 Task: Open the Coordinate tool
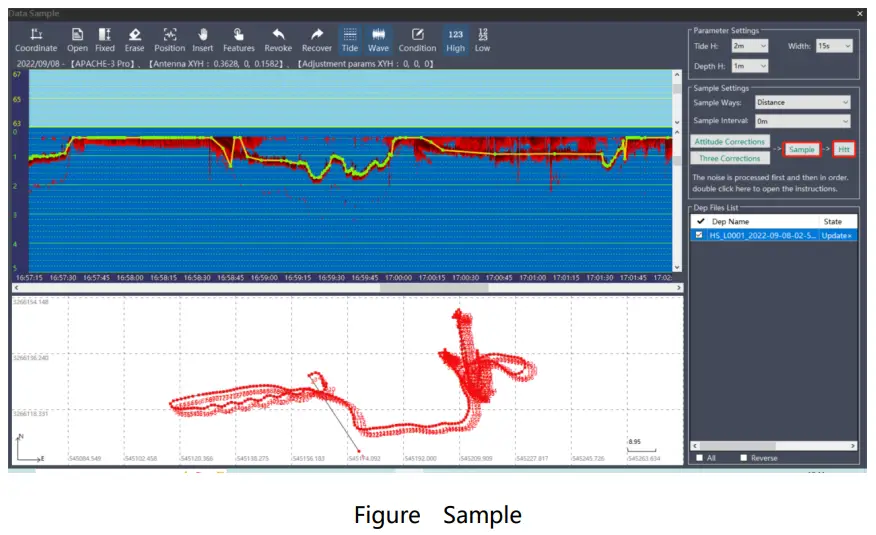point(36,40)
